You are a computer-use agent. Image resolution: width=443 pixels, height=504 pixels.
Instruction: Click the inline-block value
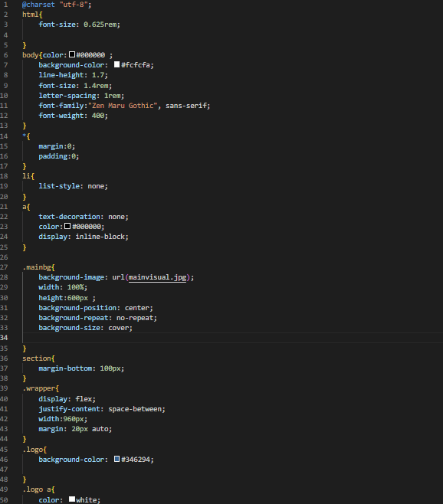point(100,237)
